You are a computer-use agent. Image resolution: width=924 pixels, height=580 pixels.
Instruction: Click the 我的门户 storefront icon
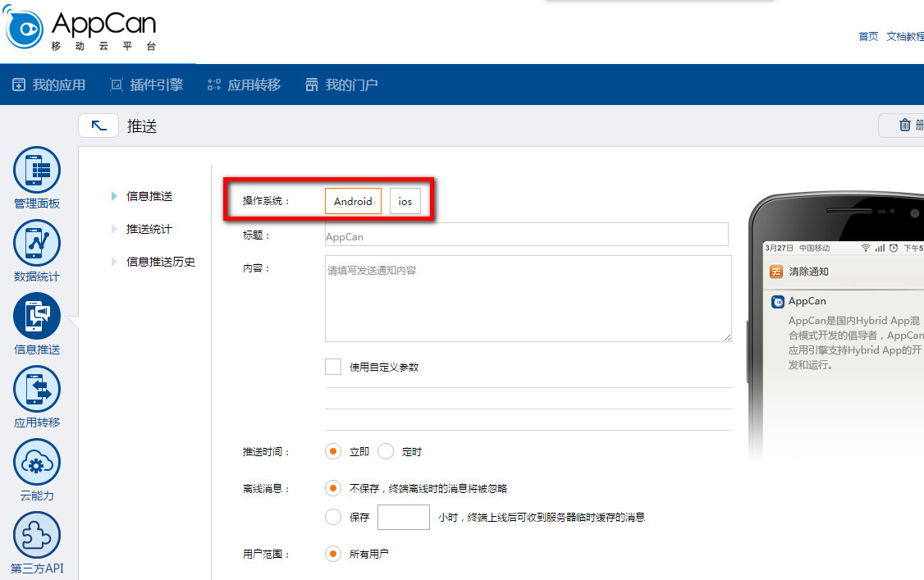point(312,84)
